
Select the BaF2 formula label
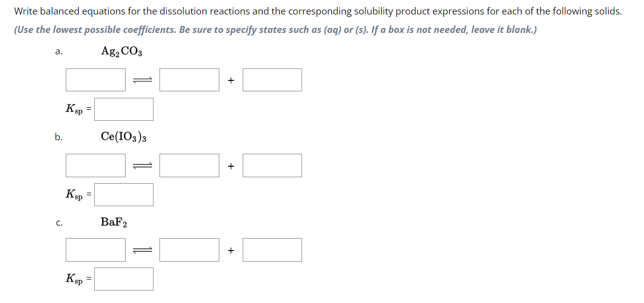(114, 222)
